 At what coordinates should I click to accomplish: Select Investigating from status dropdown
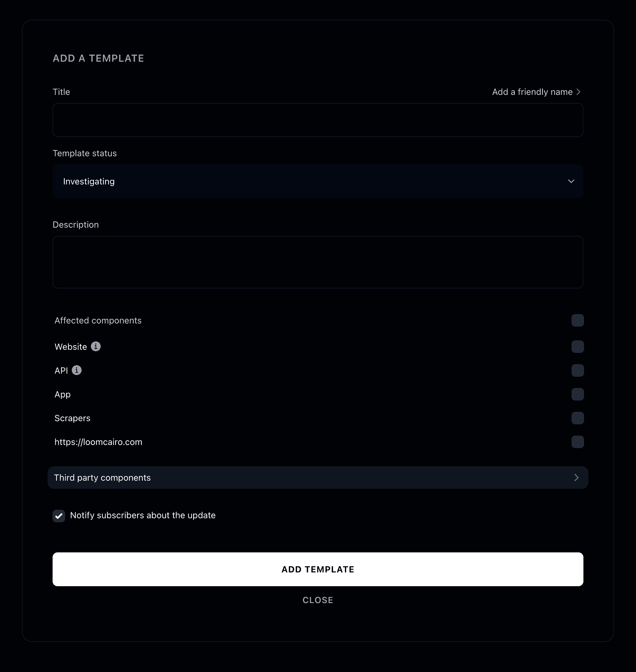pos(318,181)
